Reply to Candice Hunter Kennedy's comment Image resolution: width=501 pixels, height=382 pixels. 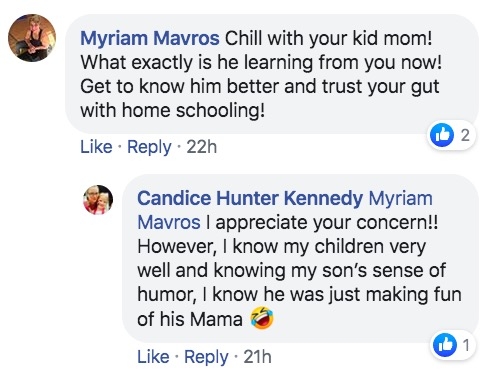[206, 357]
